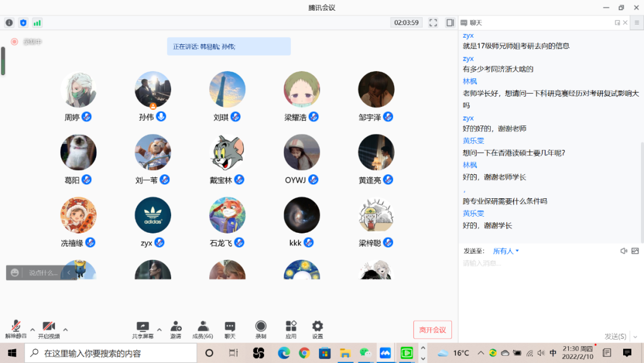The height and width of the screenshot is (363, 644).
Task: Turn on camera with 开启视频
Action: (48, 327)
